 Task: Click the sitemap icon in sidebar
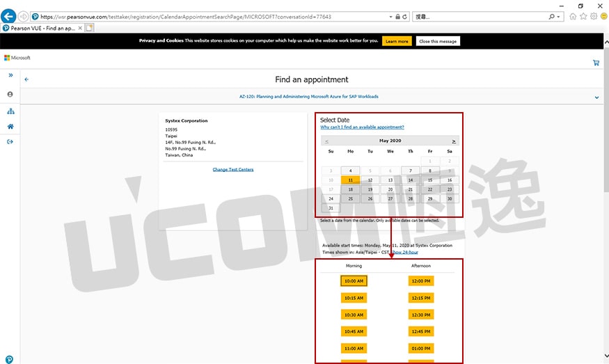10,111
